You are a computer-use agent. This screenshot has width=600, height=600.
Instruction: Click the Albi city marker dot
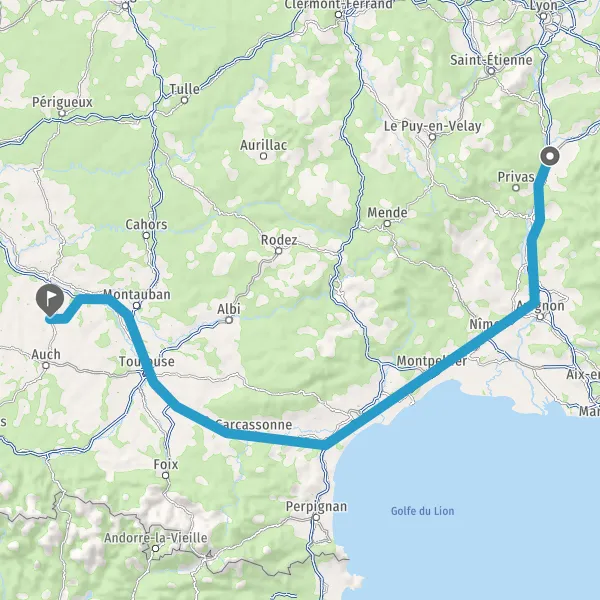pyautogui.click(x=229, y=320)
